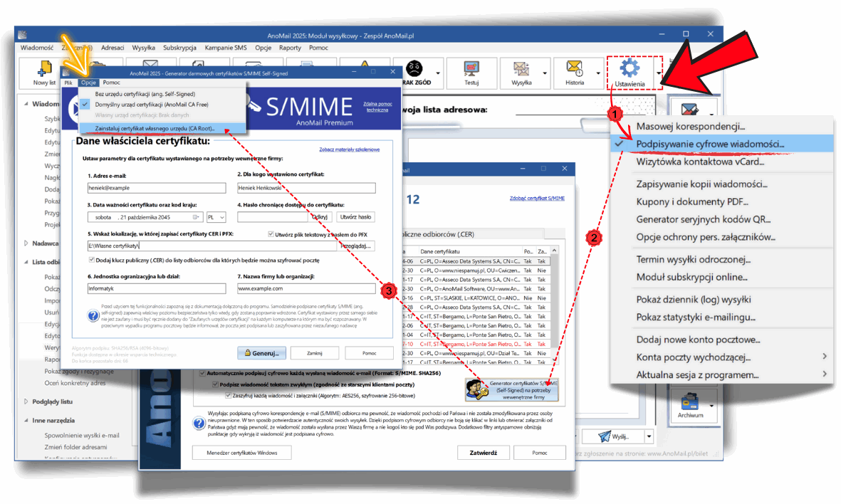Click the 'Nazwa firmy lub organizacji' field
841x504 pixels.
(306, 288)
